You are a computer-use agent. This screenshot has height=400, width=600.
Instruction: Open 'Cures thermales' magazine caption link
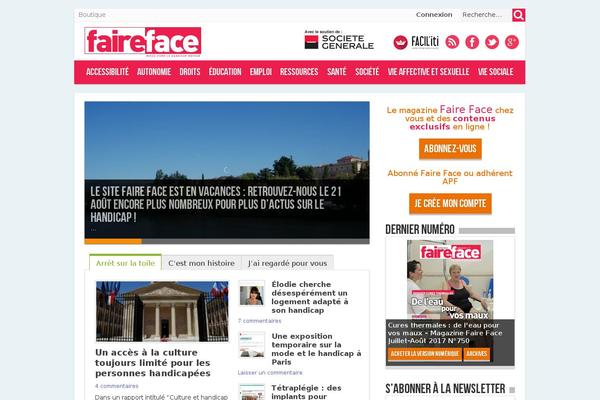tap(445, 333)
